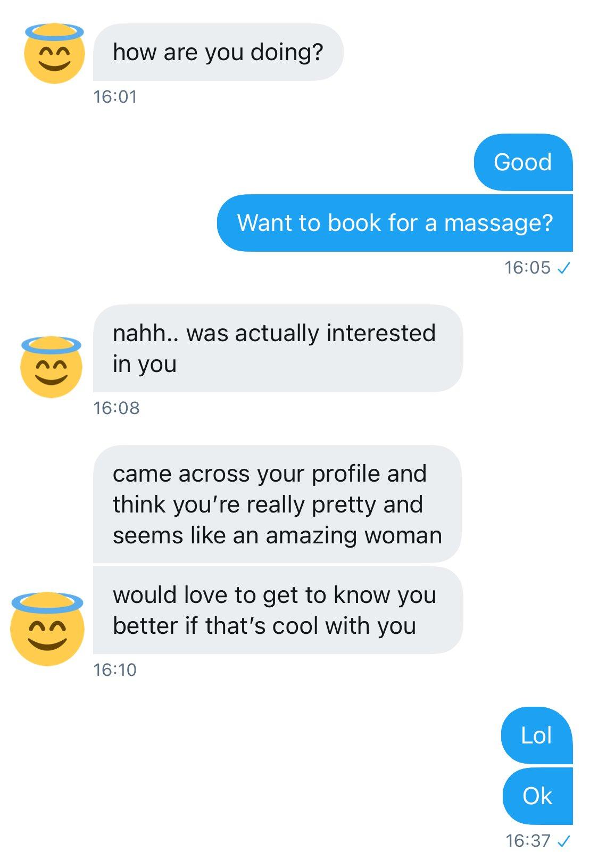Tap the "Good" sent message bubble

coord(522,162)
